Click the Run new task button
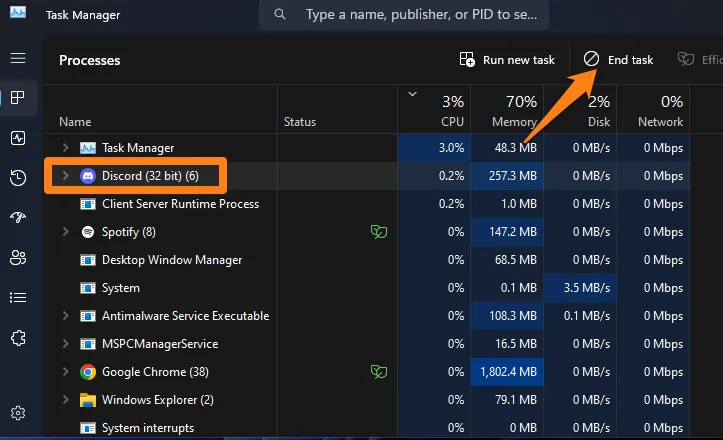Viewport: 723px width, 440px height. pyautogui.click(x=507, y=60)
